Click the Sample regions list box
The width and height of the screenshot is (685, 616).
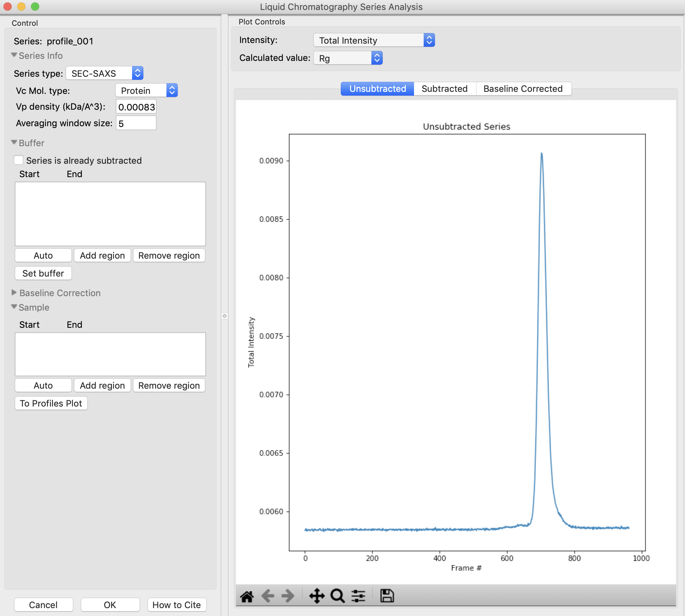pos(110,354)
